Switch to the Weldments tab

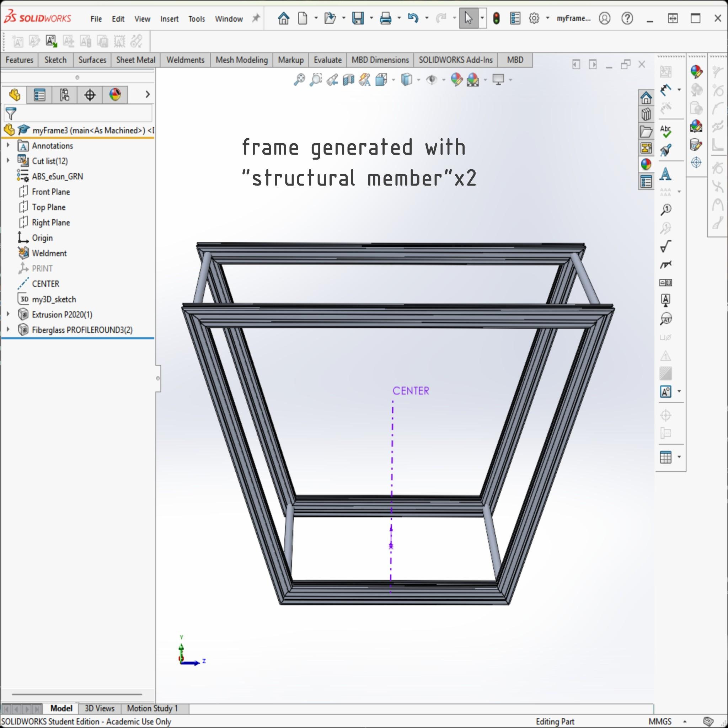point(186,60)
